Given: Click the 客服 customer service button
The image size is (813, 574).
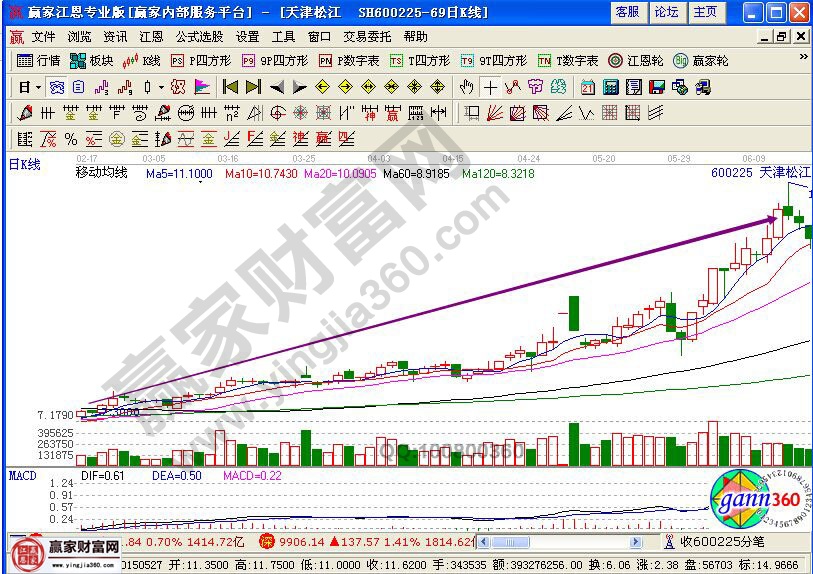Looking at the screenshot, I should coord(627,12).
